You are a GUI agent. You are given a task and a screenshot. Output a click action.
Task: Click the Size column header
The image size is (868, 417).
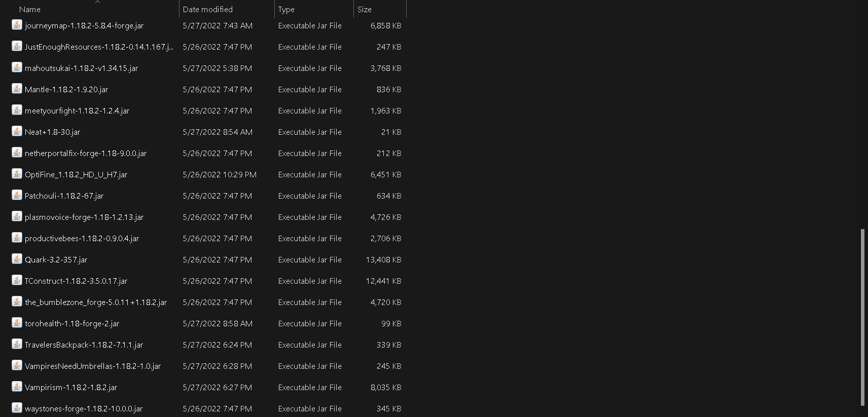(x=364, y=10)
